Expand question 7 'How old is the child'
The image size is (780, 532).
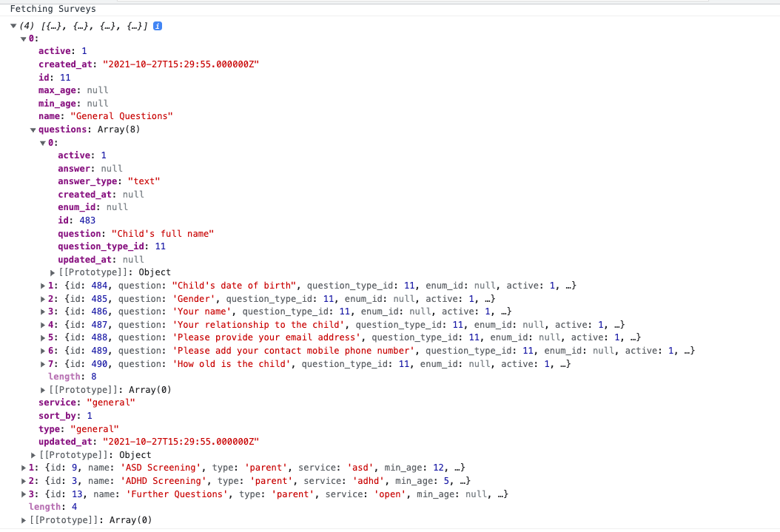click(x=43, y=365)
